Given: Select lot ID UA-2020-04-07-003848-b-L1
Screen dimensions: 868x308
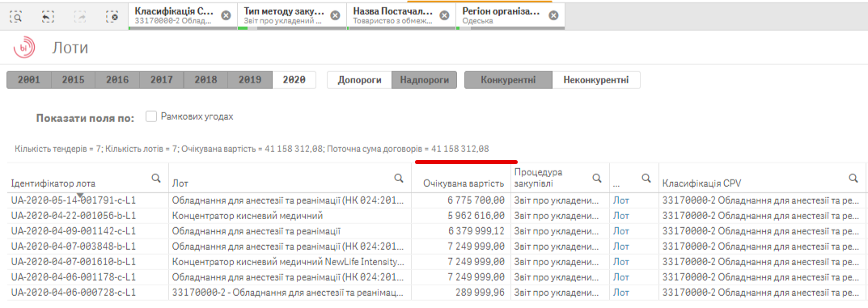Looking at the screenshot, I should click(x=74, y=246).
